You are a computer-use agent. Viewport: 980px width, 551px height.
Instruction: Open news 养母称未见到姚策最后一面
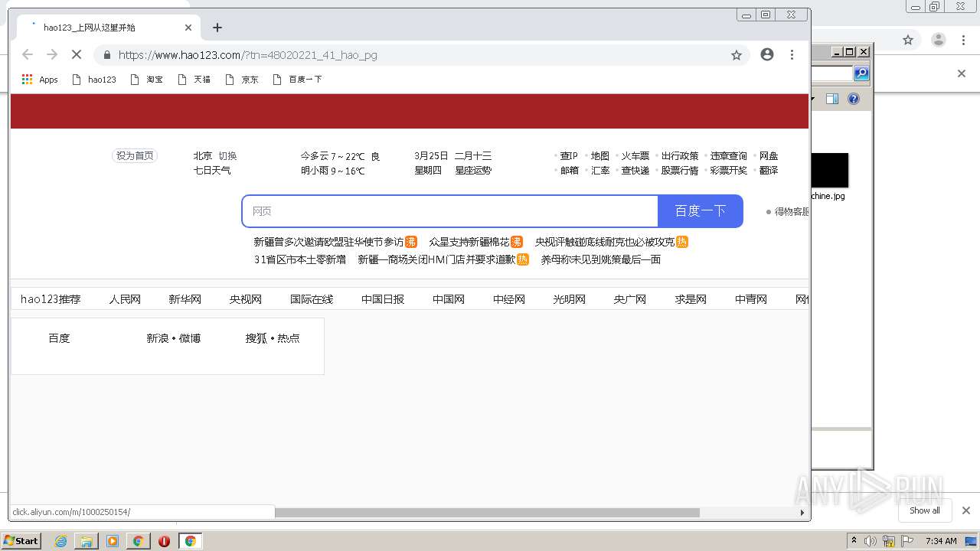(601, 259)
